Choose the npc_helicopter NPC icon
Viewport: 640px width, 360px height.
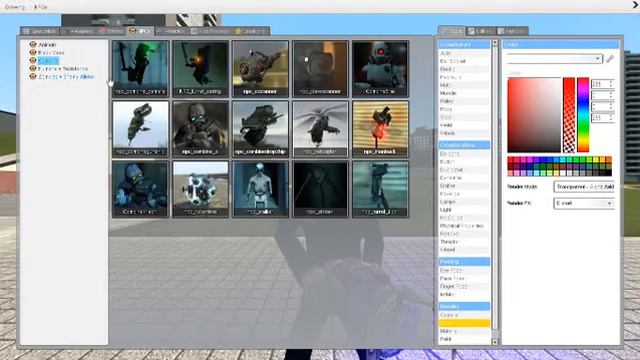(320, 129)
